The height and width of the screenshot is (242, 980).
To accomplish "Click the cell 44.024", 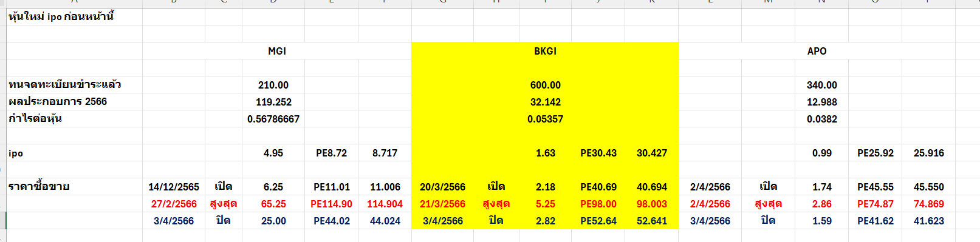I will [385, 221].
